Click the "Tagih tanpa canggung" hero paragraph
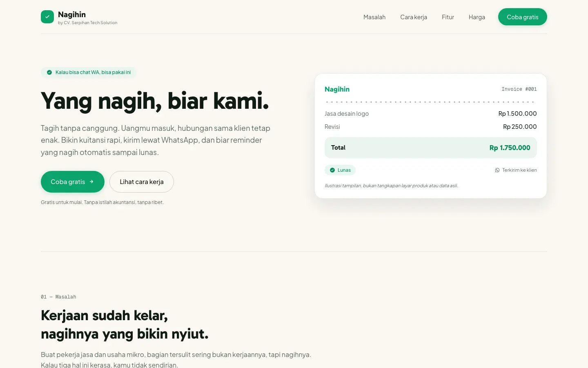This screenshot has width=588, height=368. pos(156,140)
